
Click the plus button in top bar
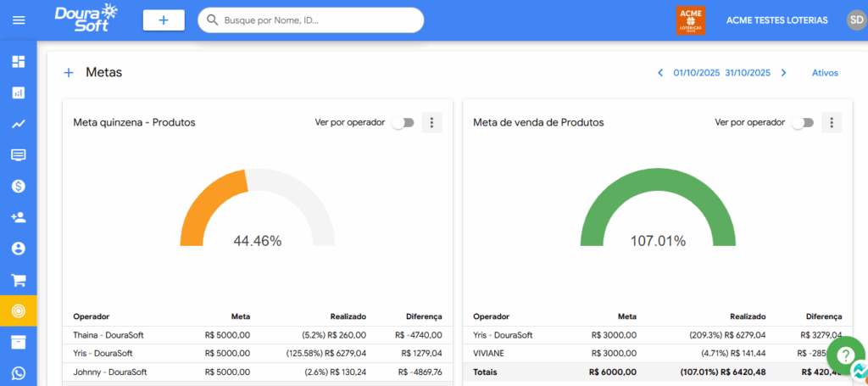164,20
